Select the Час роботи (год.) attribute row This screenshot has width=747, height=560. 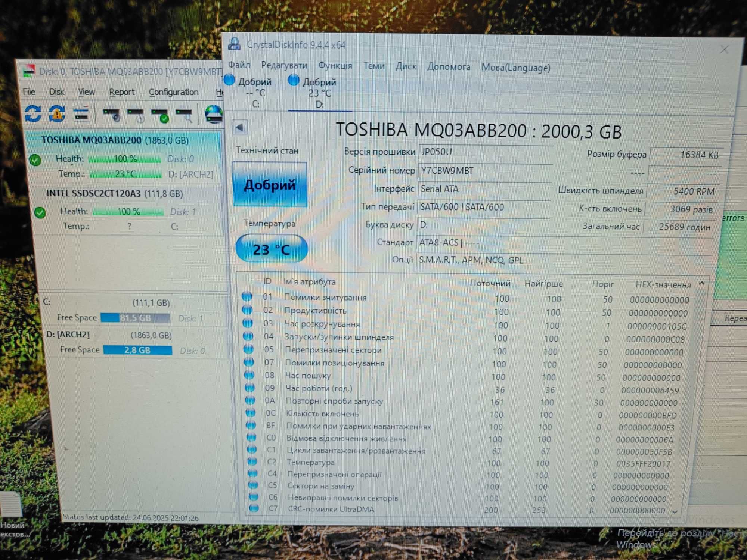(463, 389)
